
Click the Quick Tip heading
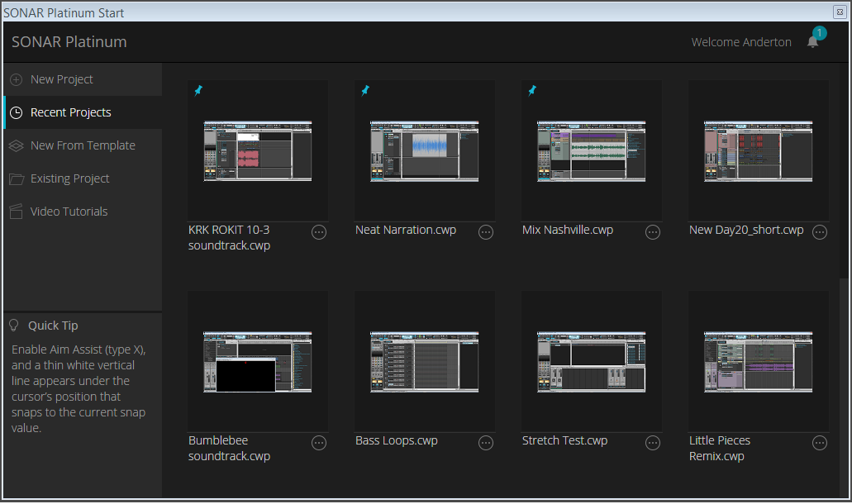(53, 326)
